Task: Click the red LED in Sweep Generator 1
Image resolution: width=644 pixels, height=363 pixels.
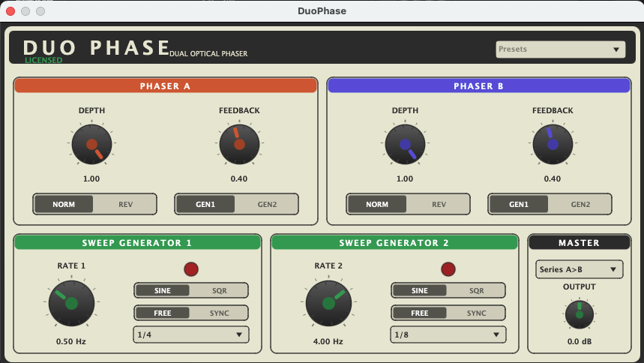Action: pos(191,269)
